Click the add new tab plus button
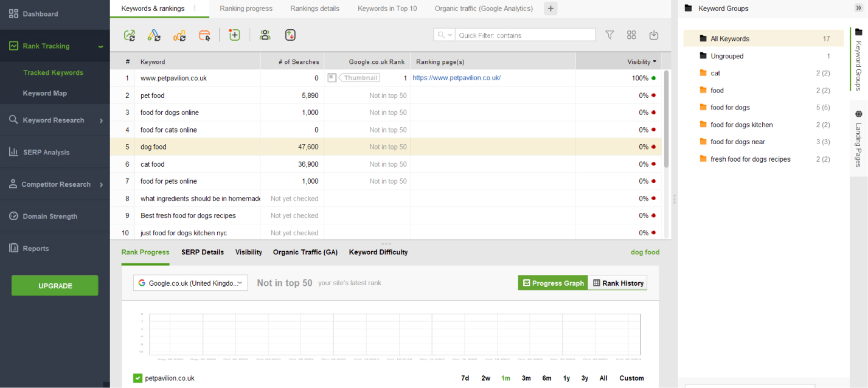This screenshot has width=868, height=388. [550, 9]
